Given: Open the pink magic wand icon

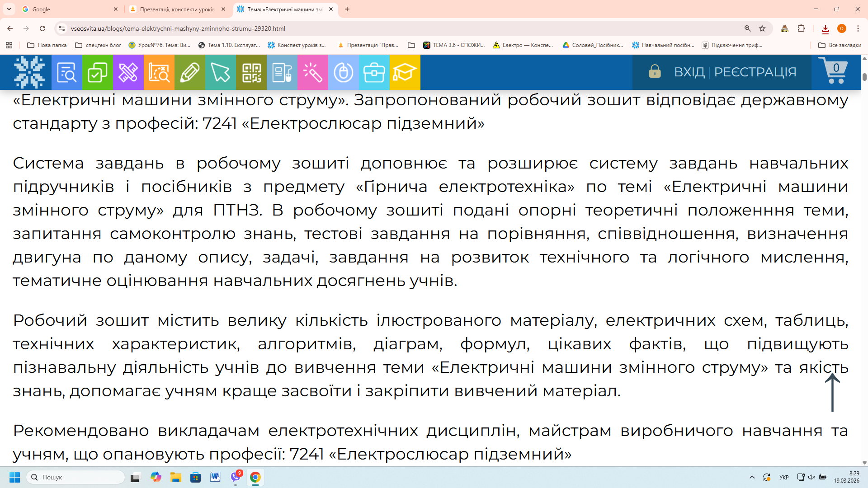Looking at the screenshot, I should click(x=312, y=72).
